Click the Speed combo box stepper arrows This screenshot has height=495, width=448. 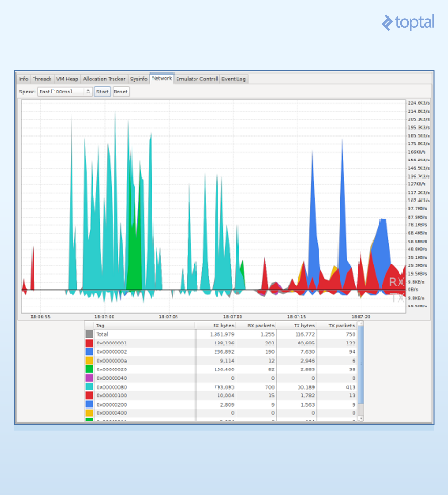pos(88,91)
